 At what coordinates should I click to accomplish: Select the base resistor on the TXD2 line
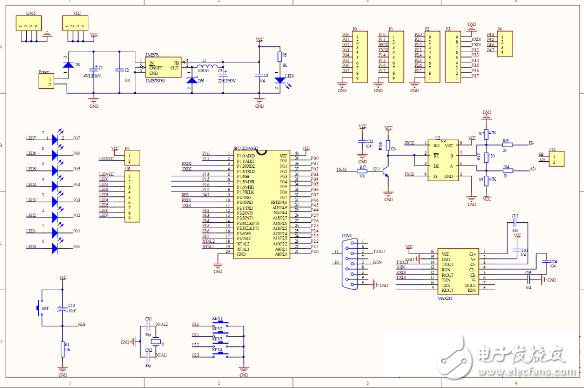[362, 171]
